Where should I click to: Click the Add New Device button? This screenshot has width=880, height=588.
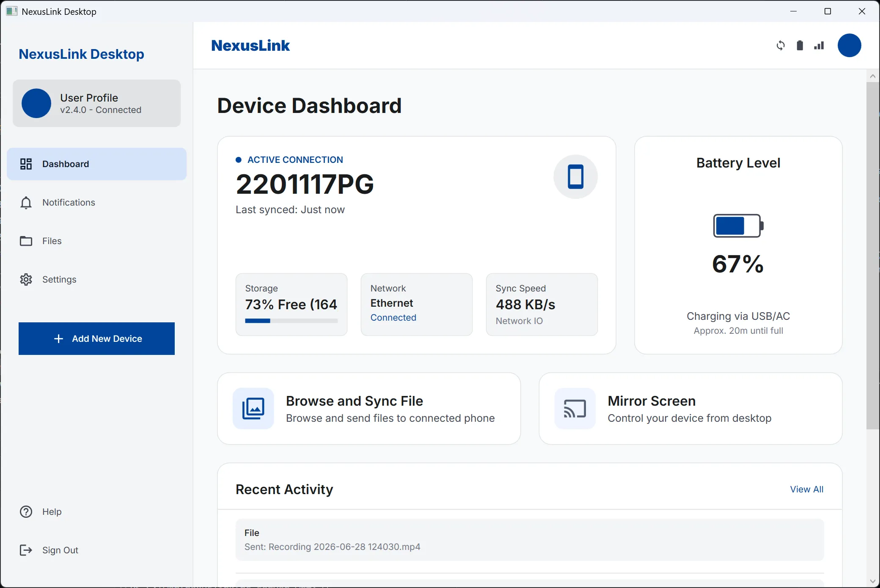pyautogui.click(x=96, y=339)
